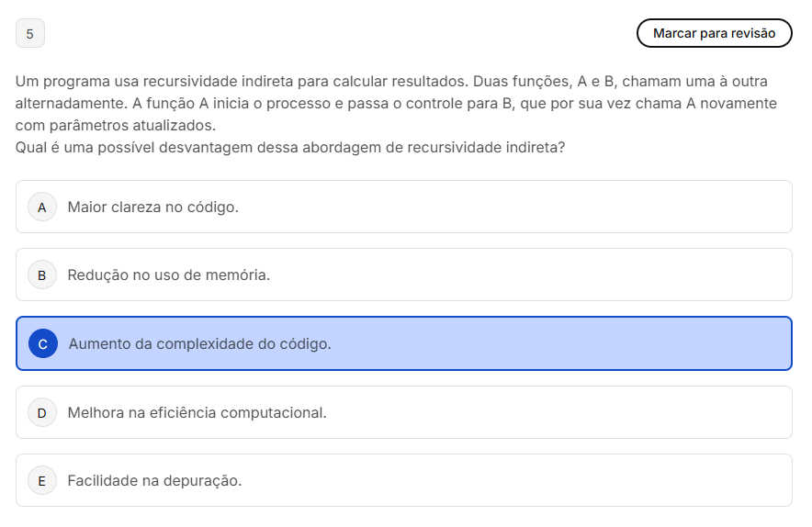Click the line starting with "alternadamente"
Viewport: 812px width, 527px height.
coord(396,104)
